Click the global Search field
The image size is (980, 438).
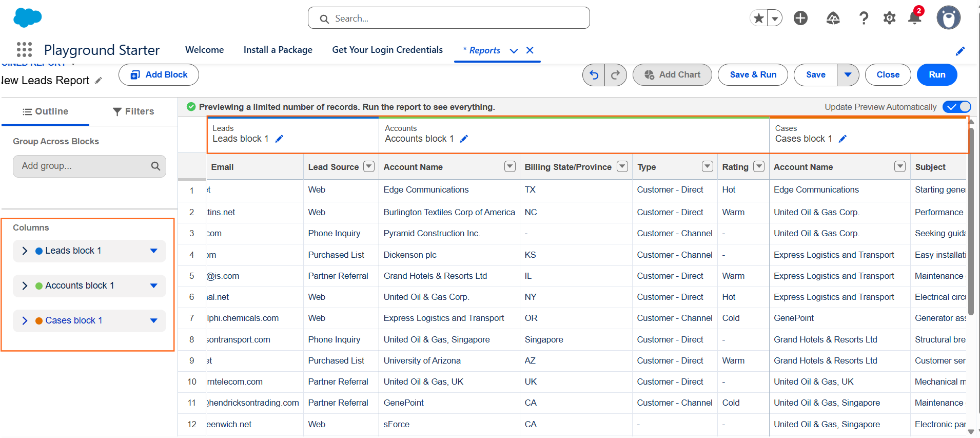tap(449, 18)
